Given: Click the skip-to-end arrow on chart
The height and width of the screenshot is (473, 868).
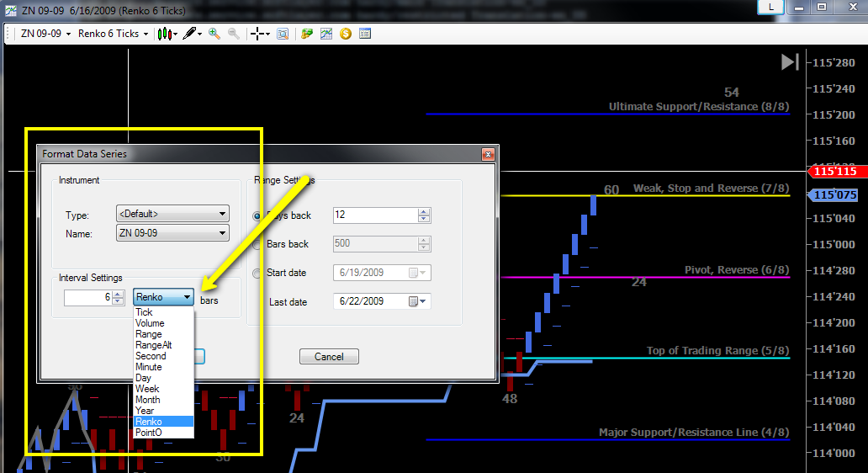Looking at the screenshot, I should click(x=790, y=62).
